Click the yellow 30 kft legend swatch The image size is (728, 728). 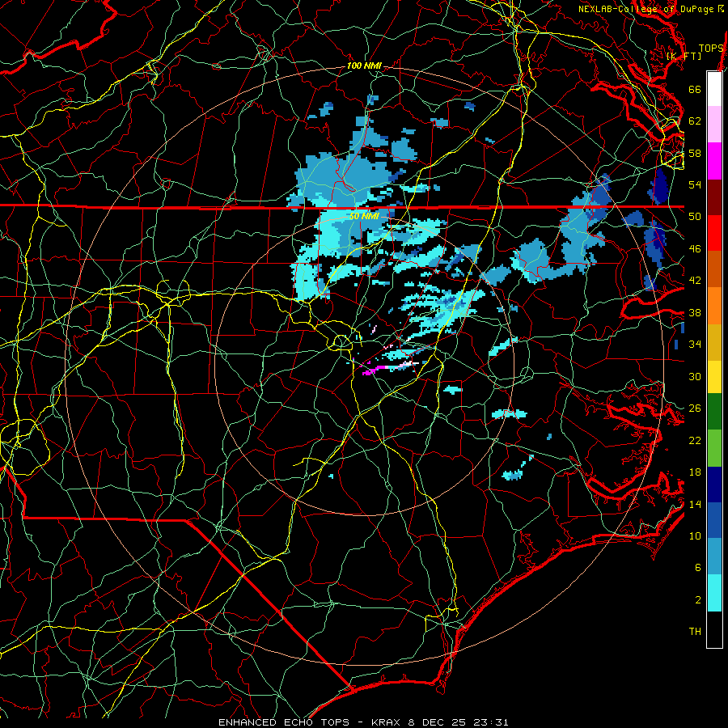tap(714, 377)
